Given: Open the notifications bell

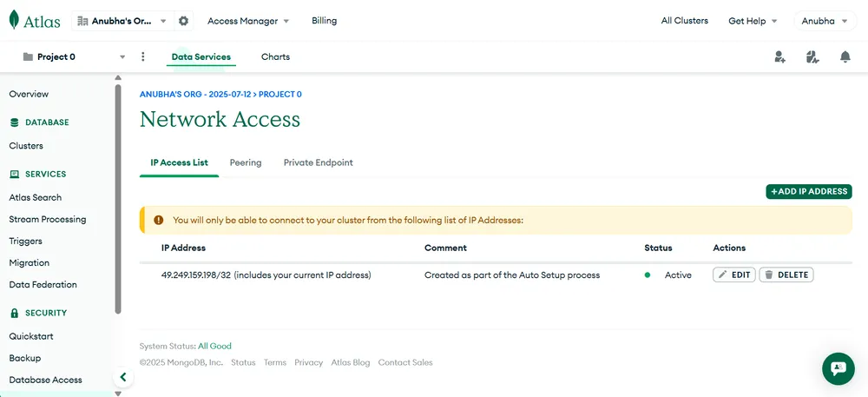Looking at the screenshot, I should click(845, 57).
